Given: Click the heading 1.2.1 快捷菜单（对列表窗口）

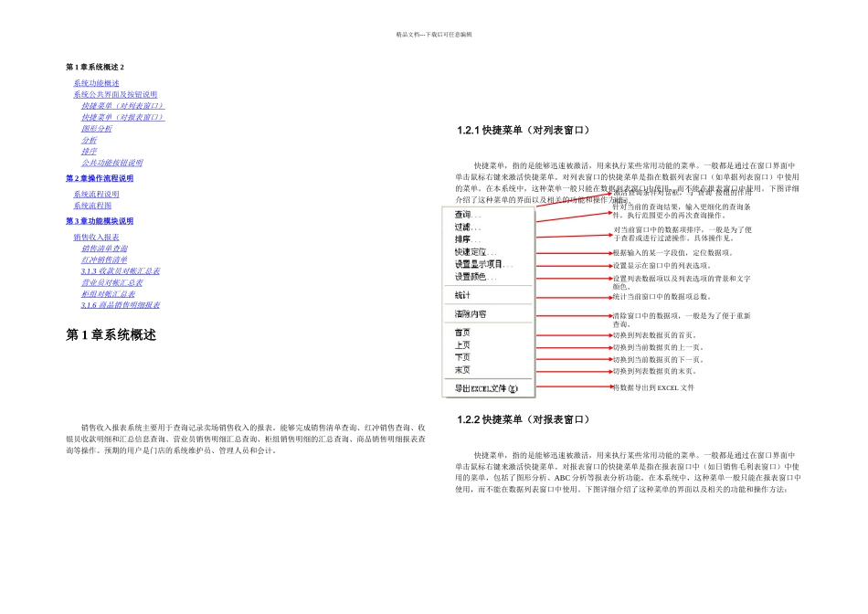Looking at the screenshot, I should (x=524, y=130).
